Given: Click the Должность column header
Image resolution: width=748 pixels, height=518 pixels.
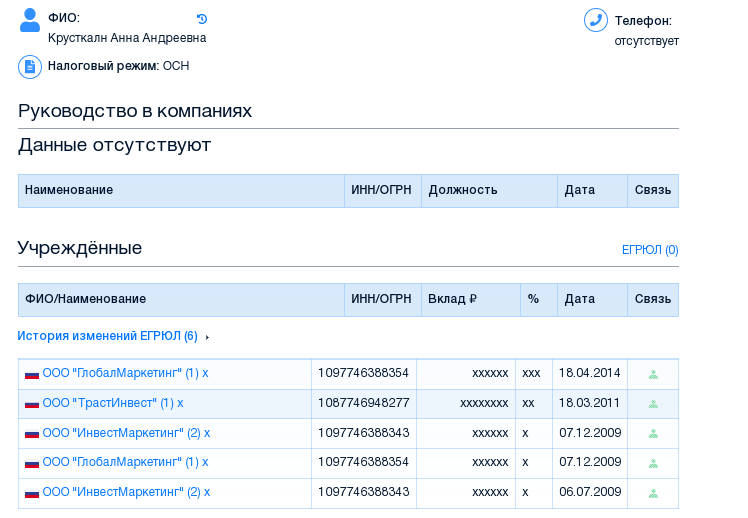Looking at the screenshot, I should [463, 190].
